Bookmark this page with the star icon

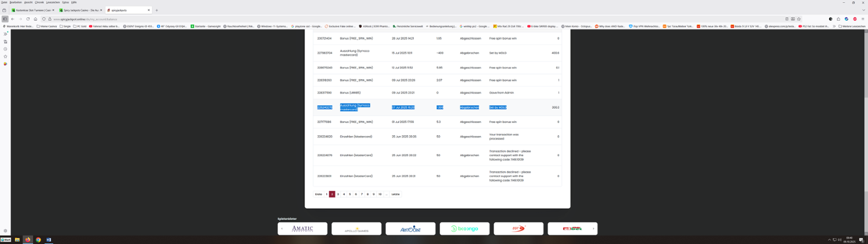799,19
